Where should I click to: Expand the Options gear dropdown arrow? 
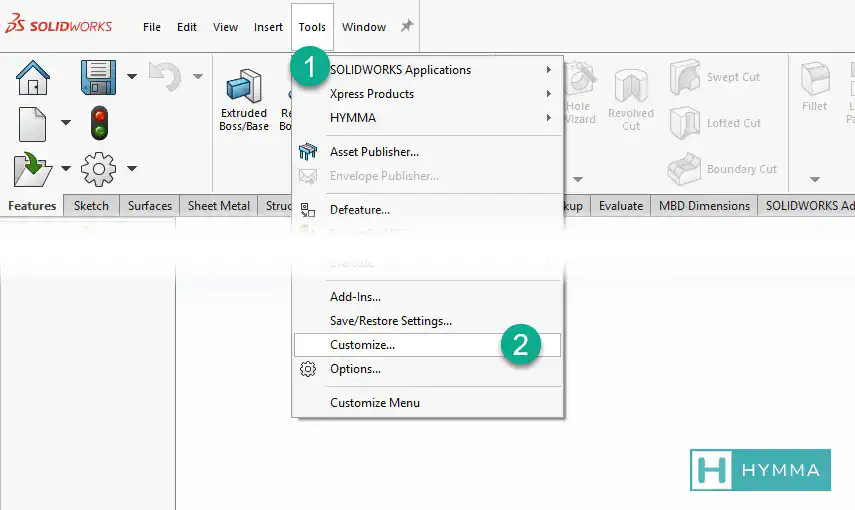[x=132, y=168]
